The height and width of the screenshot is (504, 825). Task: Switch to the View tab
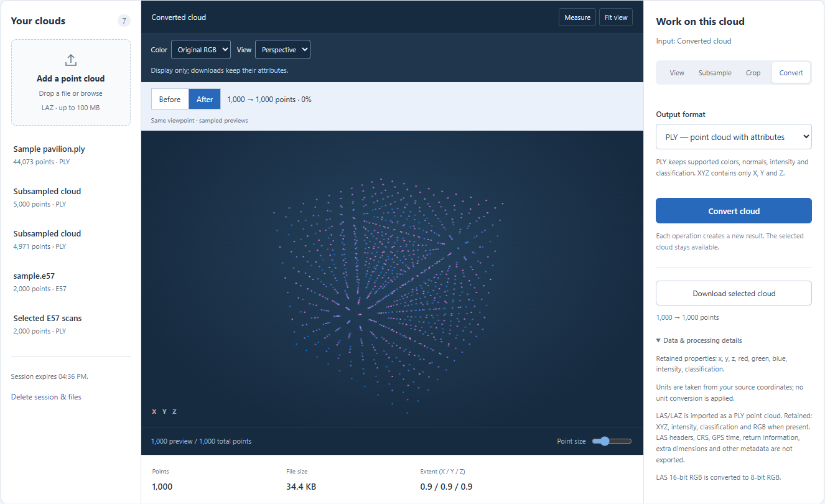[x=677, y=73]
